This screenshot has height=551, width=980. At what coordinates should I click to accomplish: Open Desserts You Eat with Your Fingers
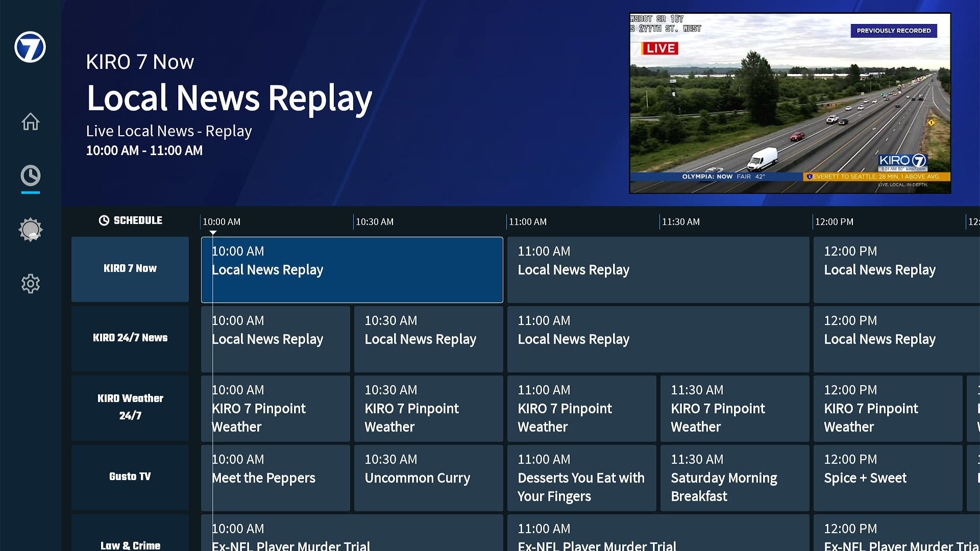point(581,478)
